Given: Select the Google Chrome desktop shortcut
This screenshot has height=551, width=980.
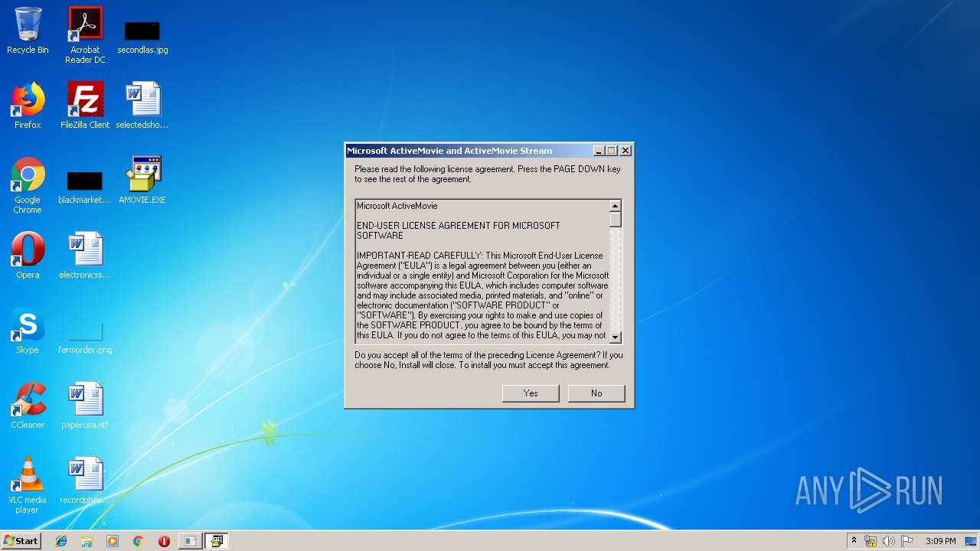Looking at the screenshot, I should coord(28,185).
